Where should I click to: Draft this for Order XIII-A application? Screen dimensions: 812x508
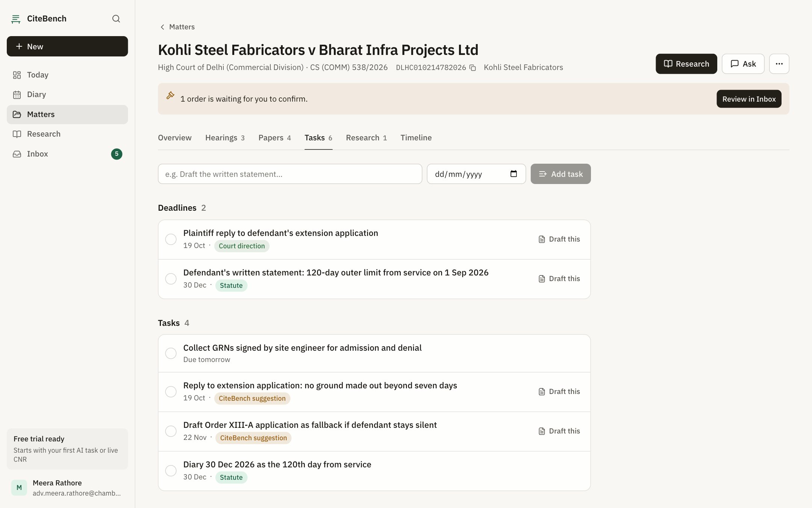click(x=559, y=431)
